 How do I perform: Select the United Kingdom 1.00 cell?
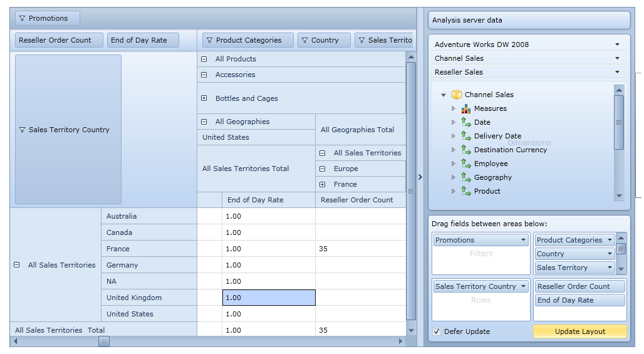[x=269, y=298]
